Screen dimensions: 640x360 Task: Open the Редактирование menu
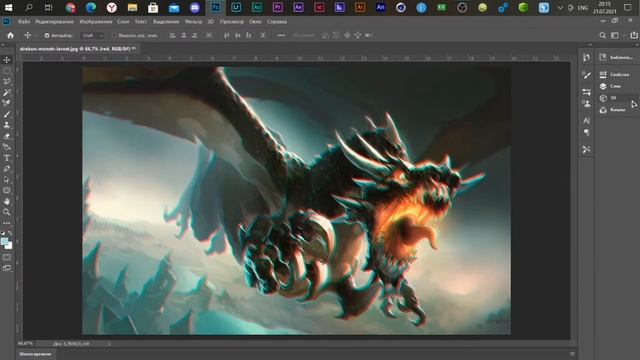54,22
